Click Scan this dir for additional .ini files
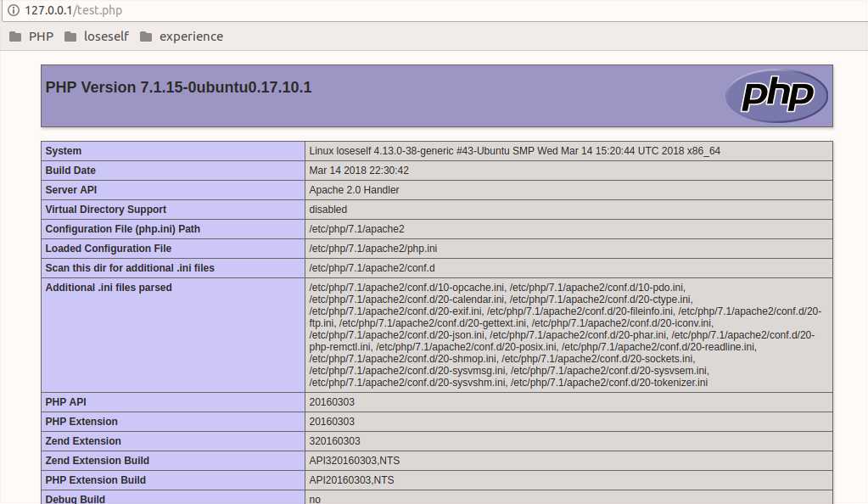 coord(130,267)
